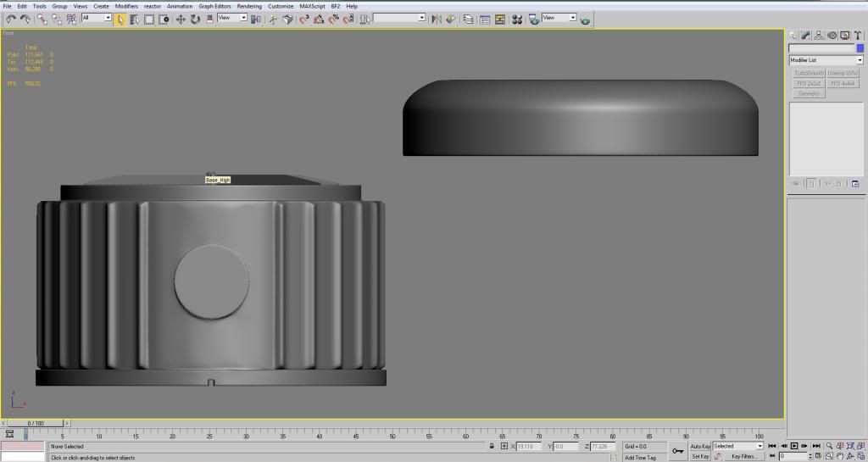
Task: Open the Modifiers menu
Action: tap(126, 6)
